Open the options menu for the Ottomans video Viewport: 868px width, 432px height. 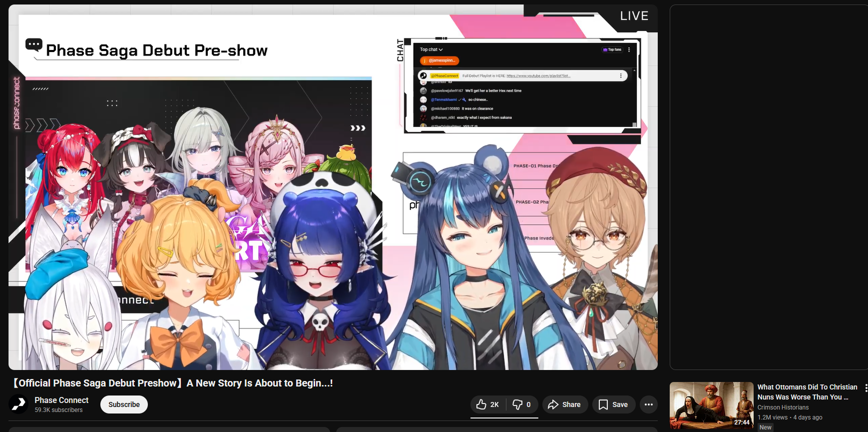(x=866, y=388)
